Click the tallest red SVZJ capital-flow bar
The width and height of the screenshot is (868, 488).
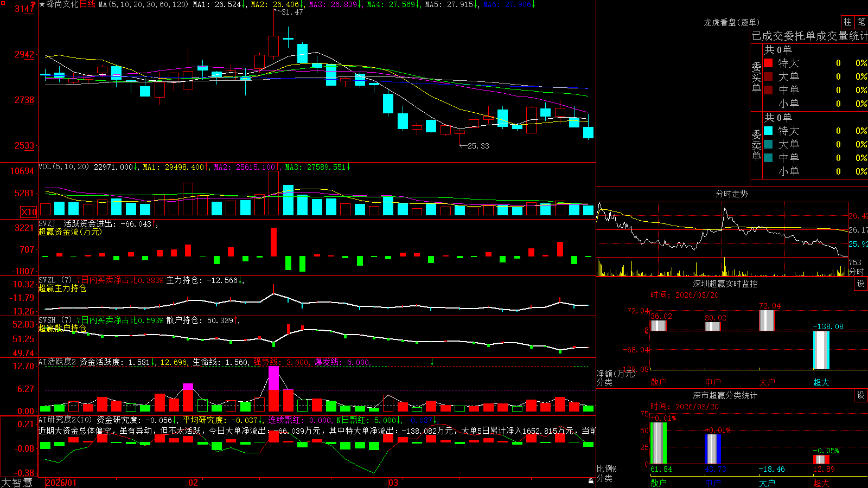pyautogui.click(x=273, y=242)
